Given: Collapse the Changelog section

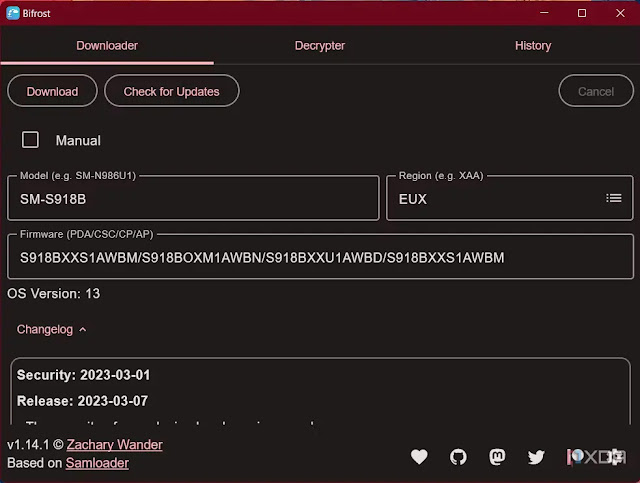Looking at the screenshot, I should [x=51, y=329].
